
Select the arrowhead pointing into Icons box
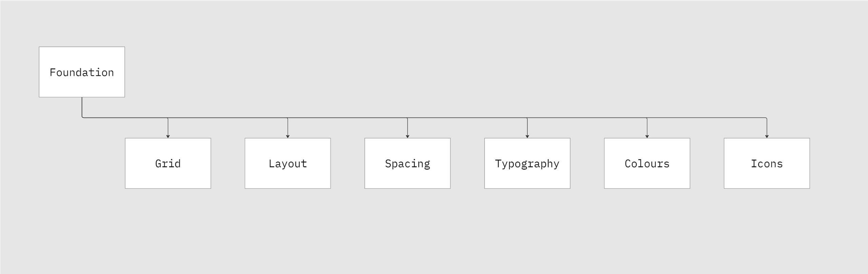[x=767, y=136]
